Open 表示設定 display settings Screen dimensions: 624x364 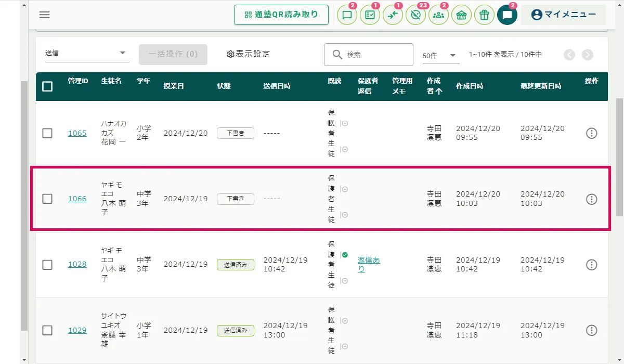[249, 54]
